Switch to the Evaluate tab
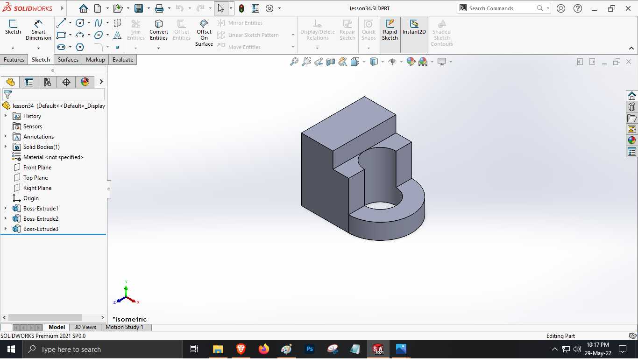 pyautogui.click(x=123, y=60)
